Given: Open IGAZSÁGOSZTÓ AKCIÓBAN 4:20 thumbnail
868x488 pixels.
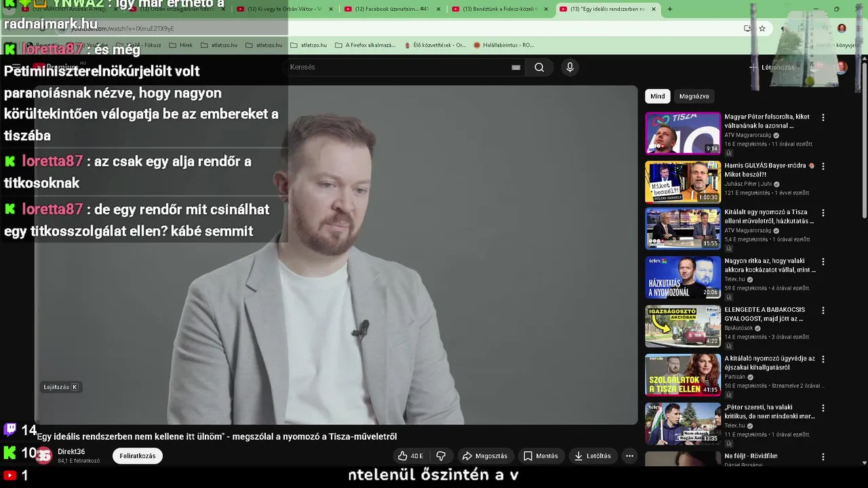Looking at the screenshot, I should coord(683,327).
